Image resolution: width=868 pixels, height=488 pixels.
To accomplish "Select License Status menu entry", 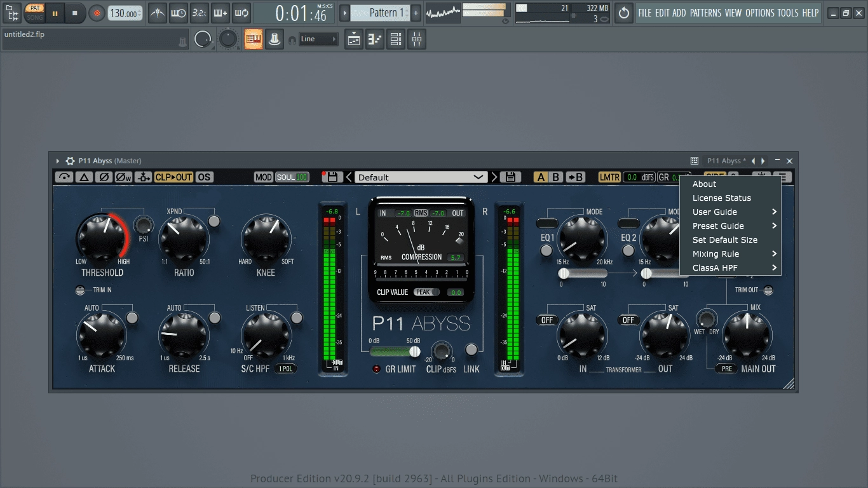I will pyautogui.click(x=730, y=198).
